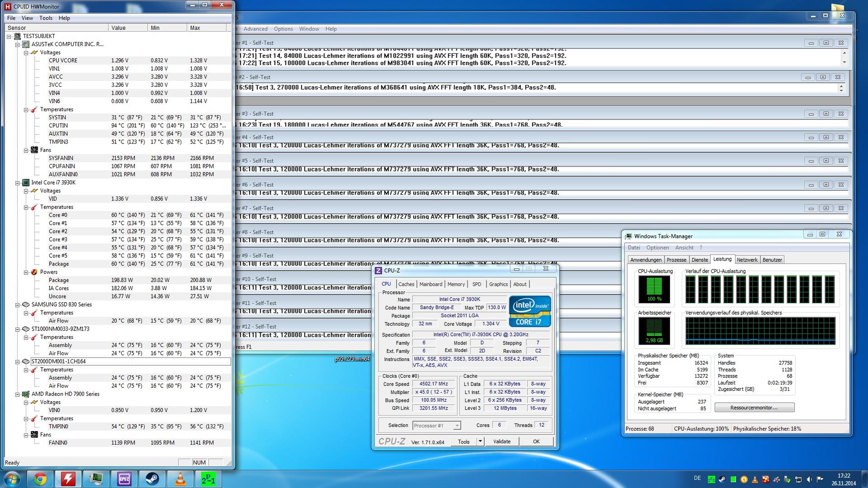868x488 pixels.
Task: Switch to the Memory tab in CPU-Z
Action: pyautogui.click(x=456, y=284)
